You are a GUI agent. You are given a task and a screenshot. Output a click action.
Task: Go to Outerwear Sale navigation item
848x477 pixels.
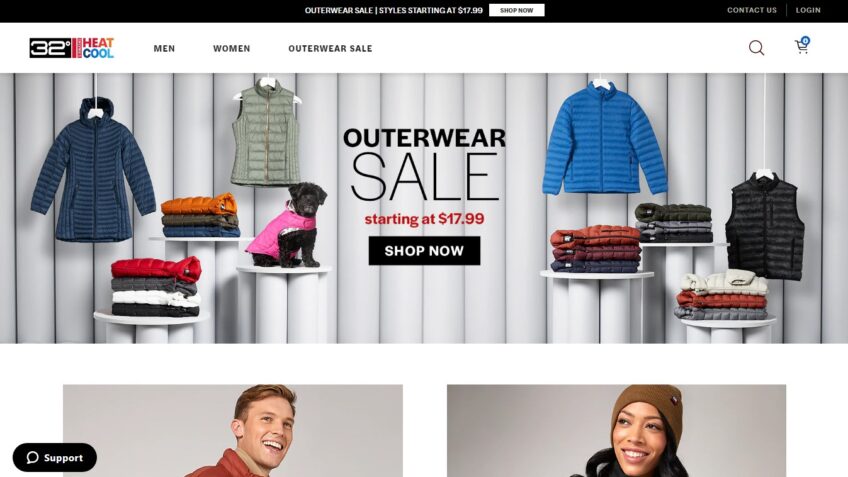330,49
